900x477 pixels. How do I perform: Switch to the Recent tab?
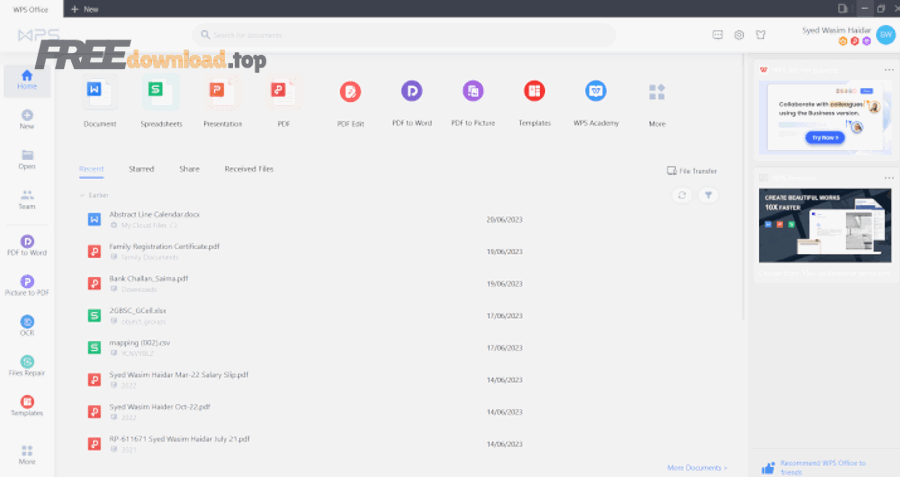pos(91,169)
